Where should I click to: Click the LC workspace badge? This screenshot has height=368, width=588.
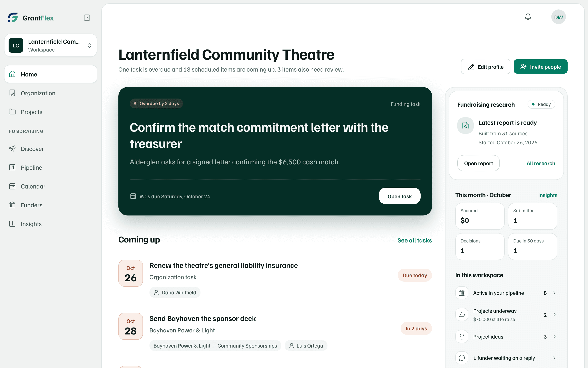click(16, 45)
